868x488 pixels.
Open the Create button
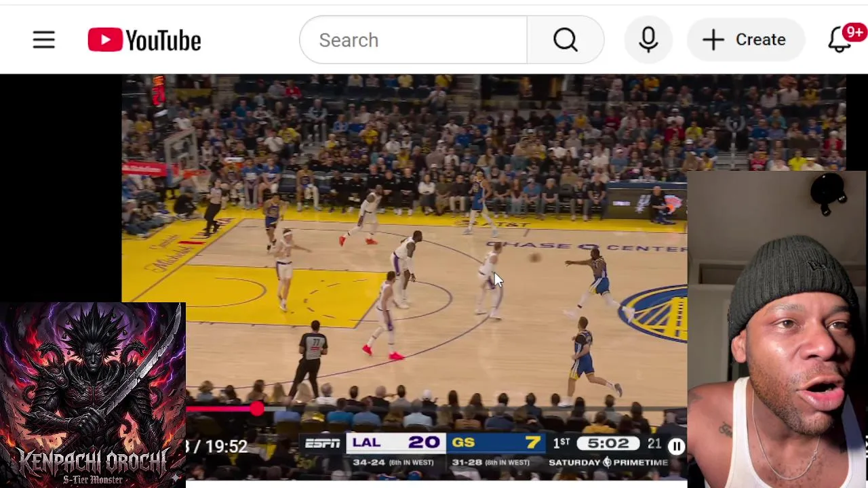pos(746,40)
